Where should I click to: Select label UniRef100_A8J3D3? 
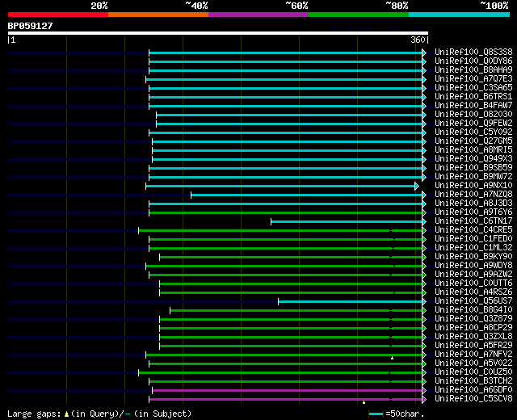(x=473, y=203)
